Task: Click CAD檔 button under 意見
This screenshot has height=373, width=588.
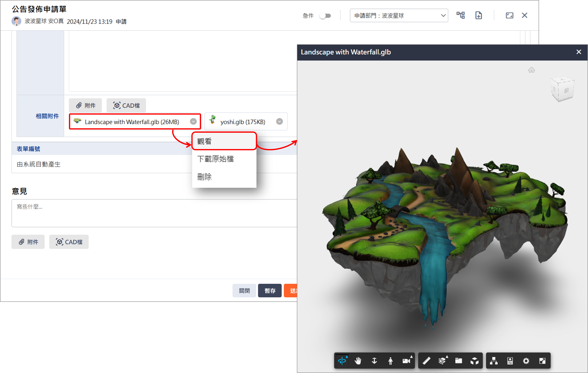Action: coord(69,242)
